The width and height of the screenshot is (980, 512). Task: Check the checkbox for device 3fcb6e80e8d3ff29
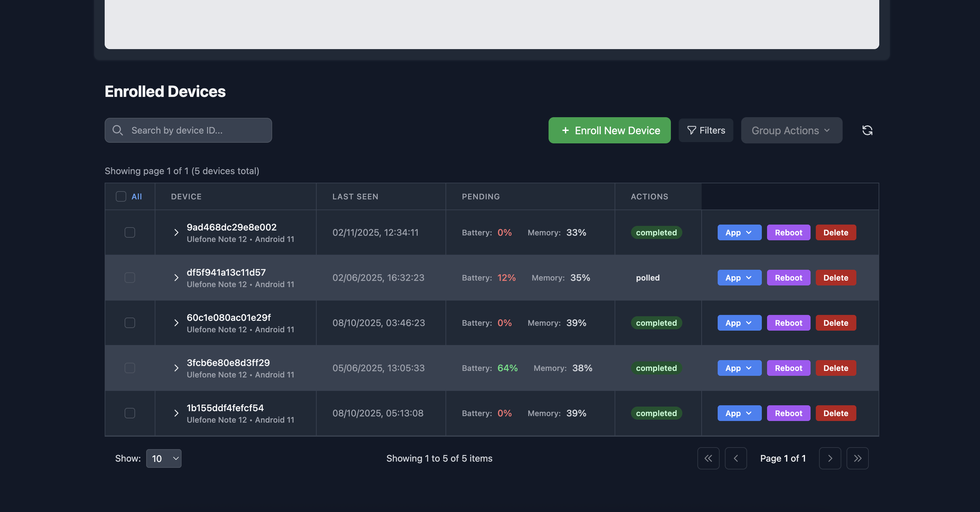(129, 368)
